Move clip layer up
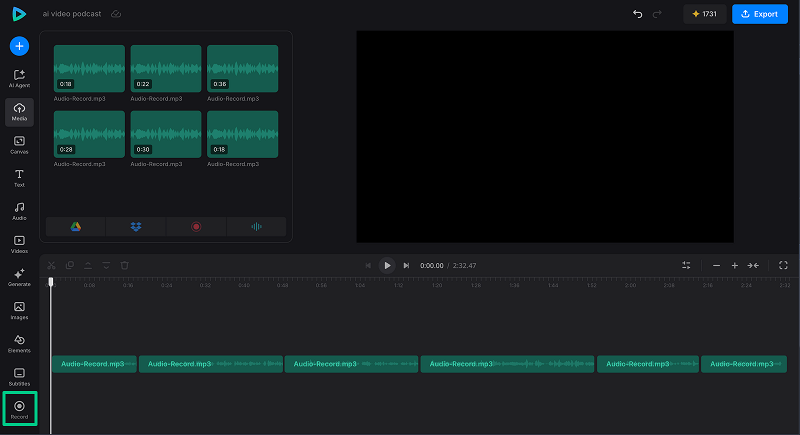Image resolution: width=800 pixels, height=435 pixels. coord(88,265)
